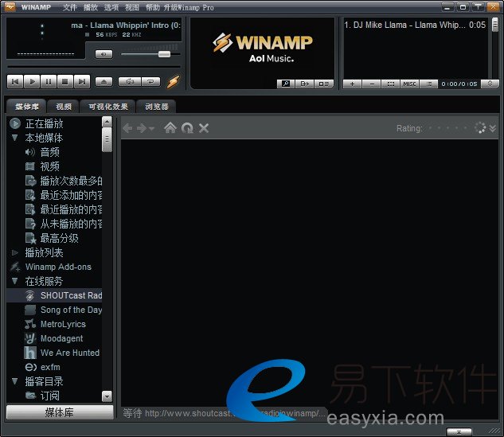
Task: Pause playback with the Pause button
Action: 49,82
